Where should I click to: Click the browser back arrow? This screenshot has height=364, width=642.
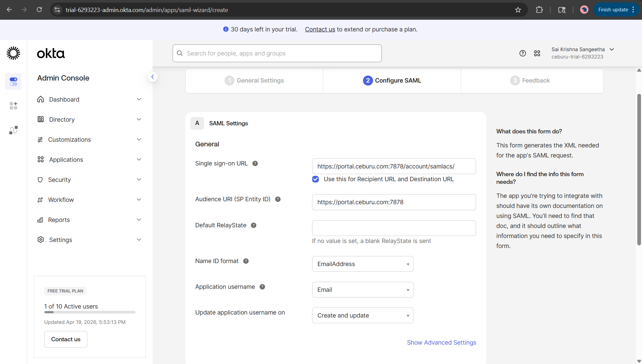(x=9, y=10)
